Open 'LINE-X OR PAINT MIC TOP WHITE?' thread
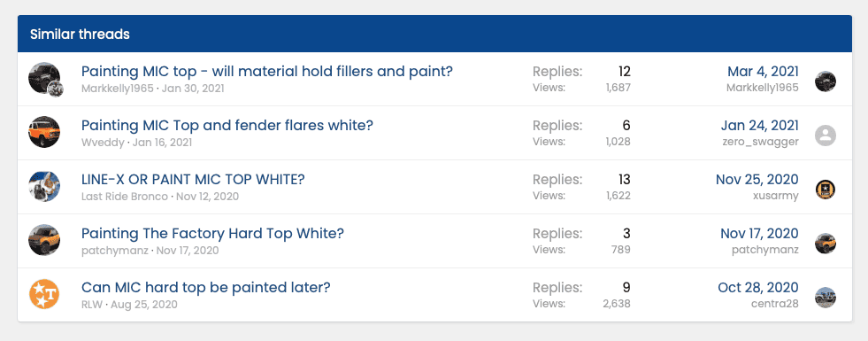Screen dimensions: 868x341 [x=193, y=180]
